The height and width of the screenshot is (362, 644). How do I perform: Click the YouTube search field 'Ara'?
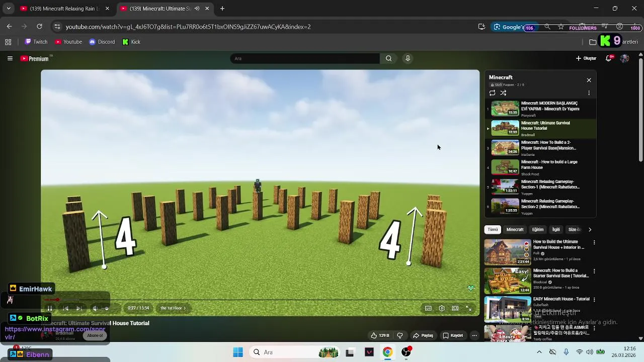point(305,58)
